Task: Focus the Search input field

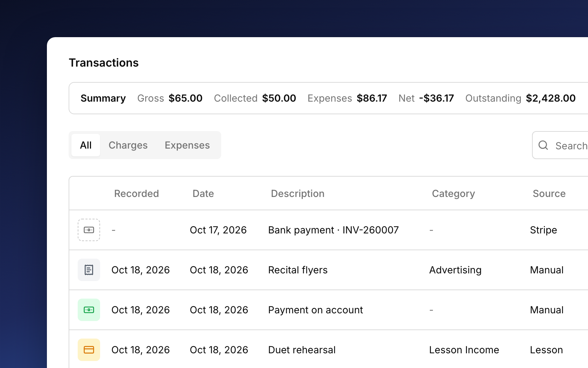Action: 560,145
